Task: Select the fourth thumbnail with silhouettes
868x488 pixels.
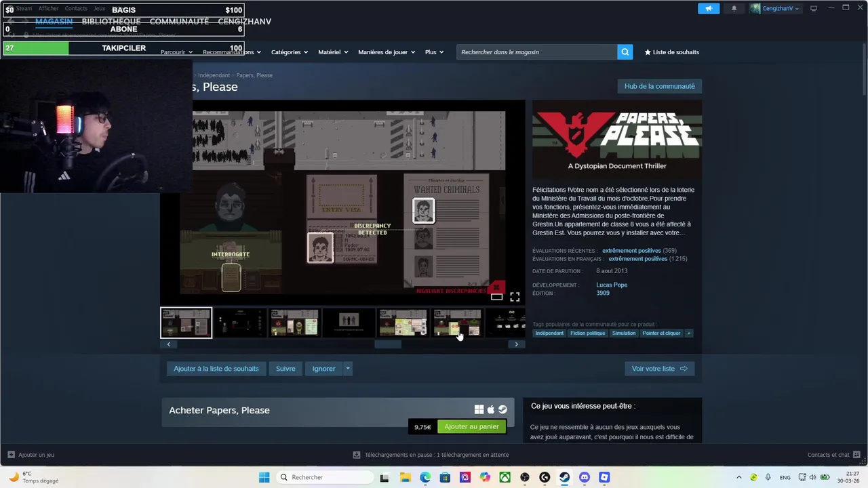Action: pos(349,323)
